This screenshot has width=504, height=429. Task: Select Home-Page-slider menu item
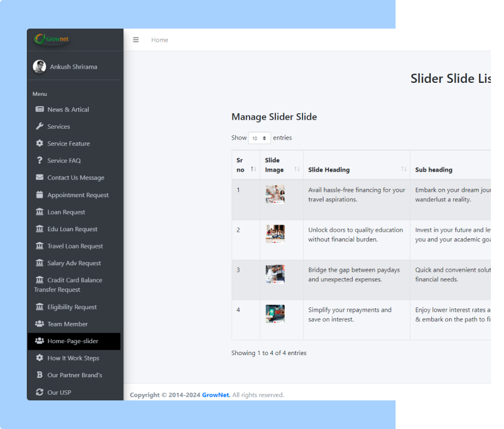(x=73, y=341)
